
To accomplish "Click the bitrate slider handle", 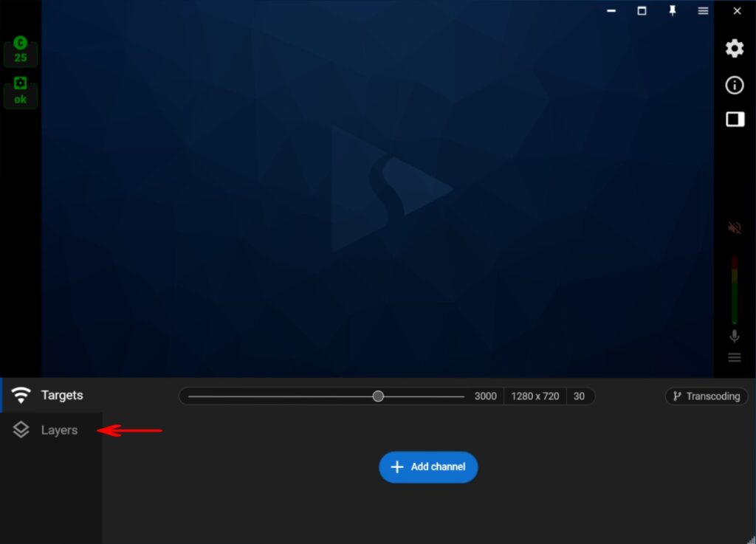I will (x=378, y=396).
